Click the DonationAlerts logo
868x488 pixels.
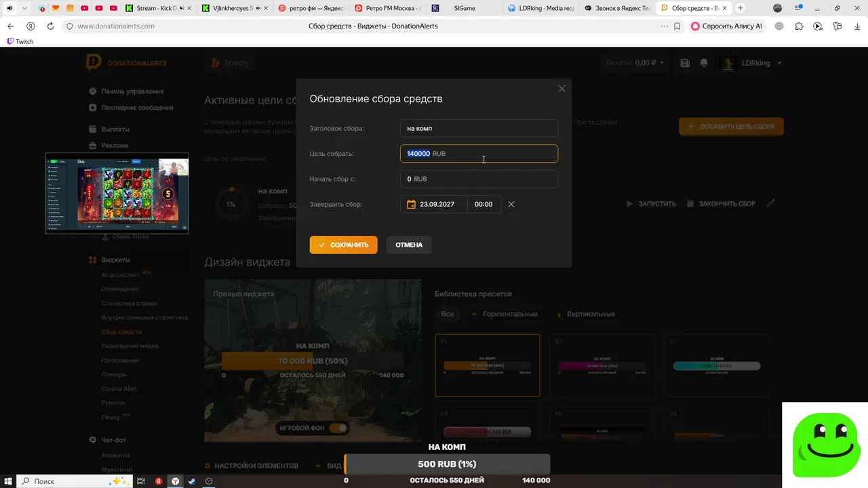click(x=125, y=63)
